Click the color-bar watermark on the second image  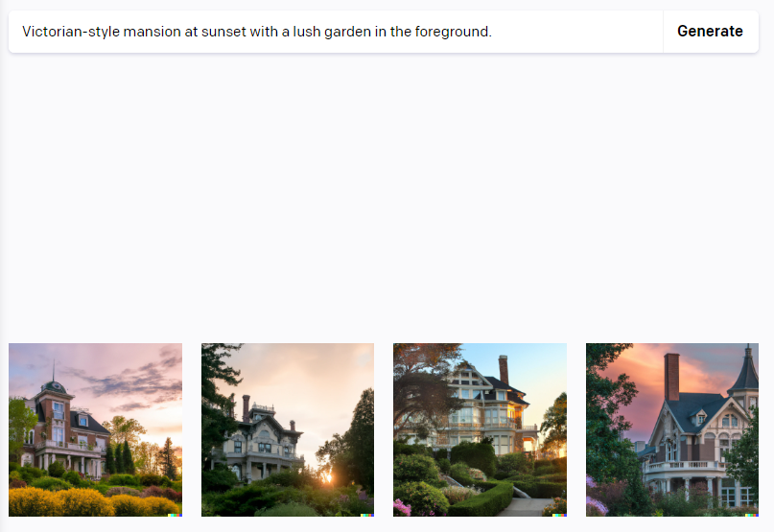[366, 515]
